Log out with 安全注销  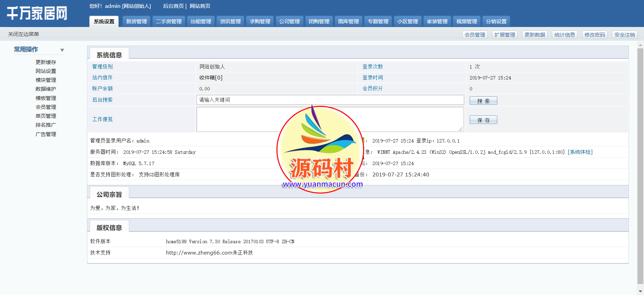click(624, 35)
